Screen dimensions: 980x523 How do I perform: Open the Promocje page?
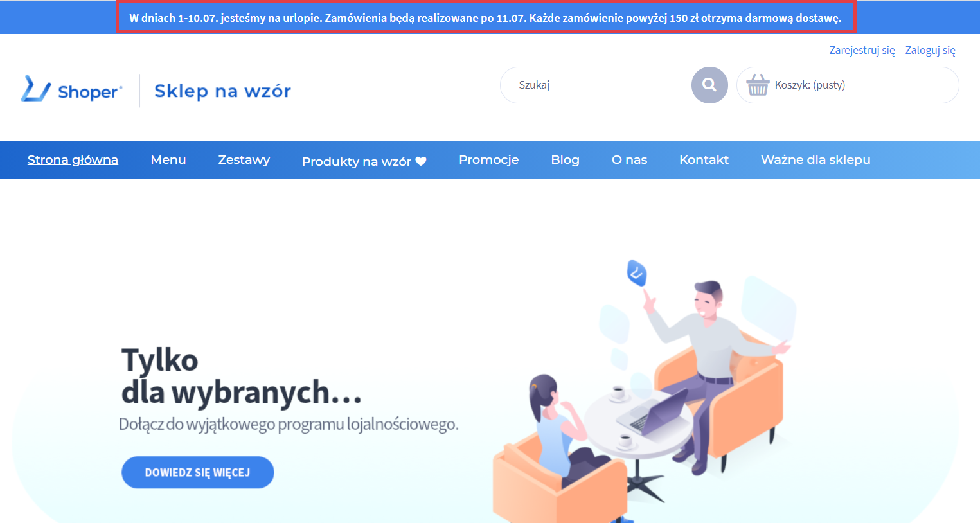tap(489, 160)
